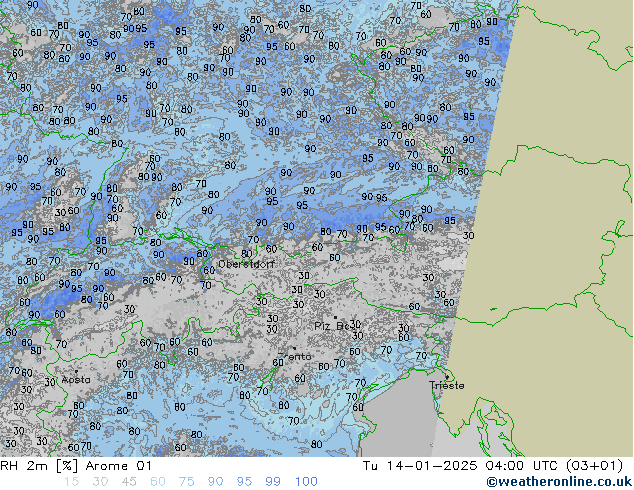Click the Piz Be location dot marker
This screenshot has width=634, height=490.
point(335,318)
